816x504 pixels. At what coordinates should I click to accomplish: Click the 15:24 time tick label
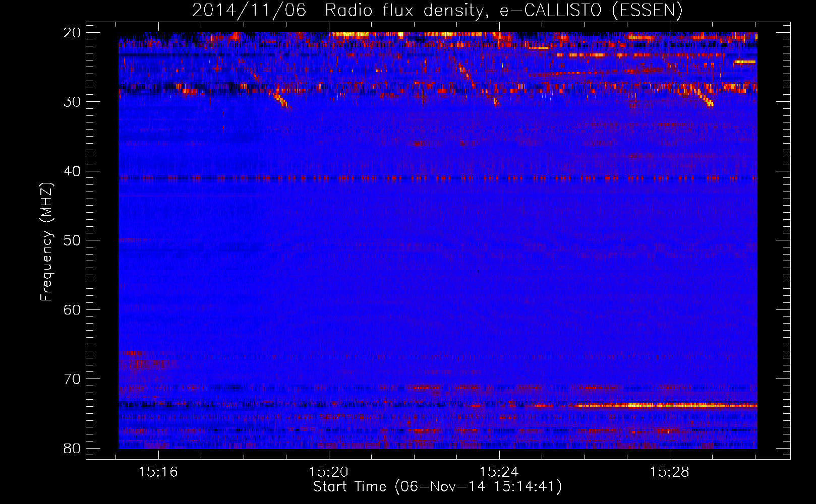pyautogui.click(x=499, y=472)
